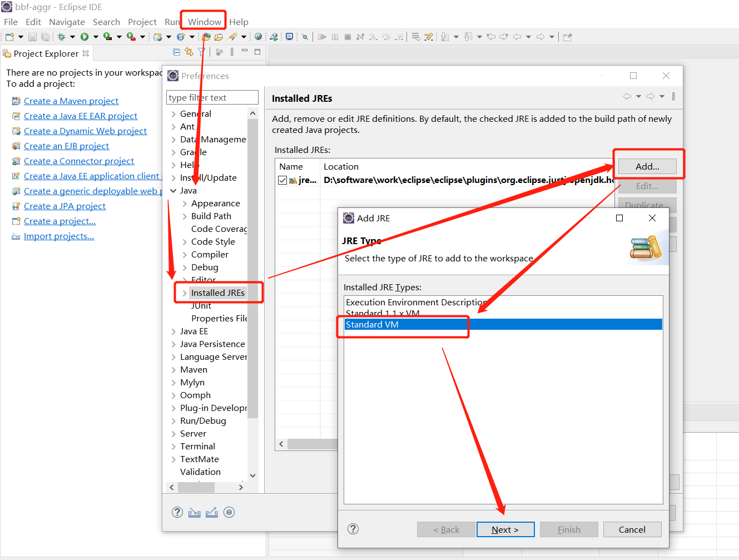The width and height of the screenshot is (739, 560).
Task: Open the Search menu
Action: pyautogui.click(x=106, y=22)
